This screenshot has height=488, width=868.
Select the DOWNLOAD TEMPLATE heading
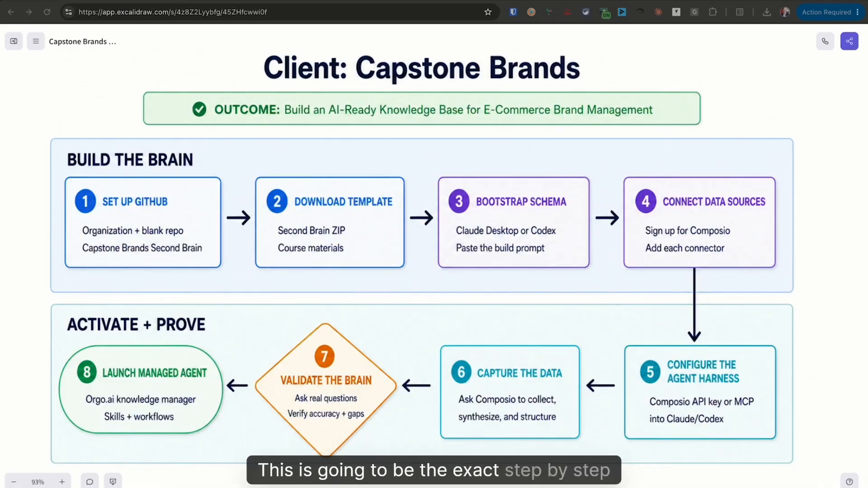pyautogui.click(x=343, y=202)
